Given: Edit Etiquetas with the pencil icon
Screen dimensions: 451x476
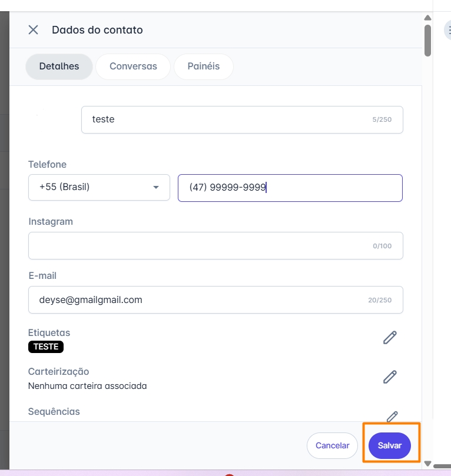Looking at the screenshot, I should (x=390, y=337).
